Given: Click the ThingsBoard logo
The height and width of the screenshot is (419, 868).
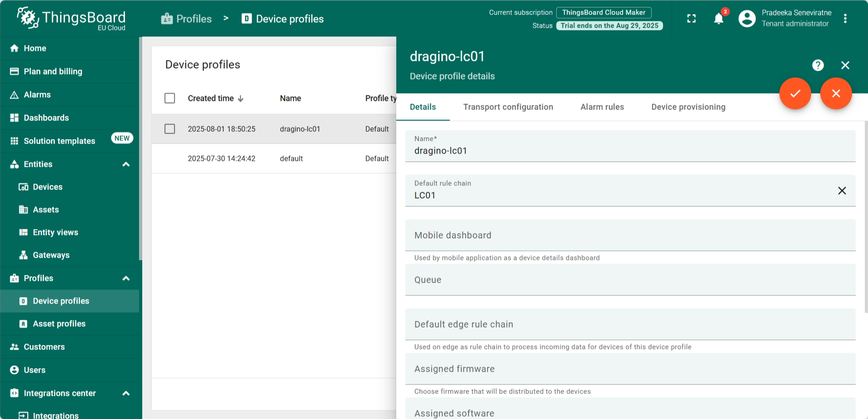Looking at the screenshot, I should point(71,18).
